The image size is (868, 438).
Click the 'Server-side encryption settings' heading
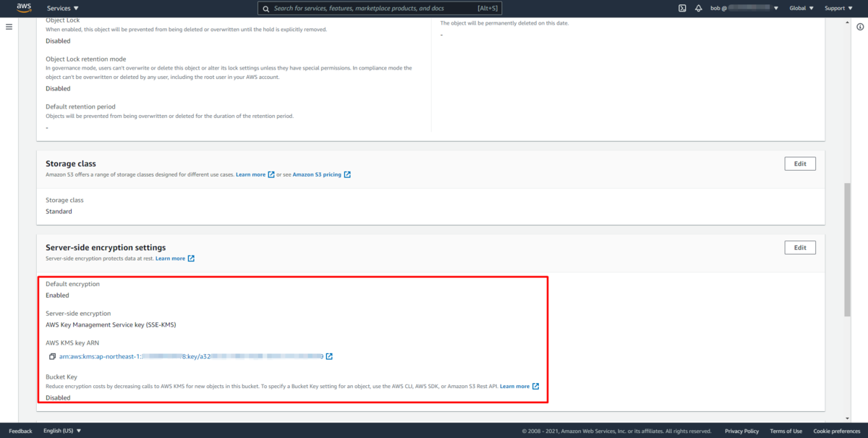tap(106, 248)
